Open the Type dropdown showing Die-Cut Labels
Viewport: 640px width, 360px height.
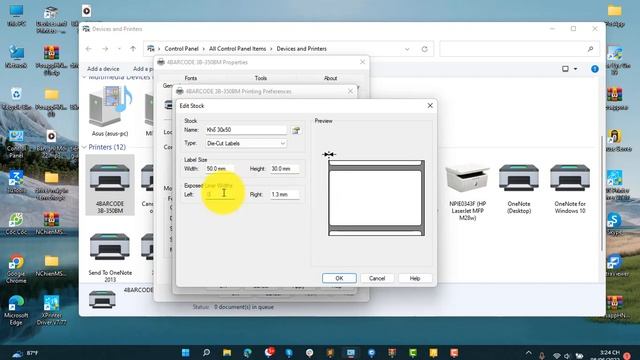(246, 143)
